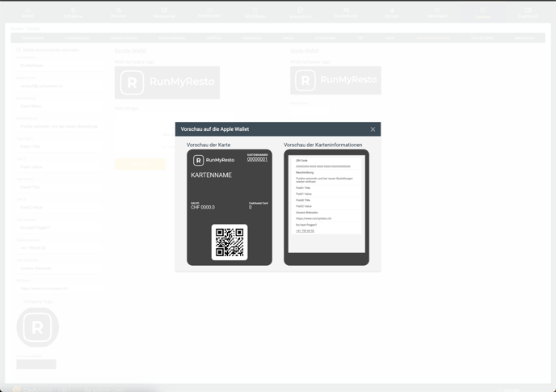The height and width of the screenshot is (392, 556).
Task: Open the Abschlüsse section in top navigation
Action: [x=255, y=13]
